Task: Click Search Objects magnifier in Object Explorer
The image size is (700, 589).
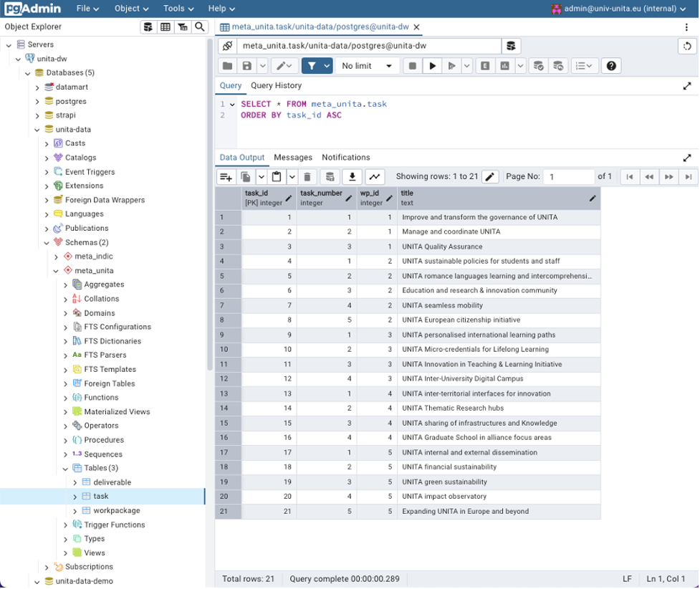Action: point(200,27)
